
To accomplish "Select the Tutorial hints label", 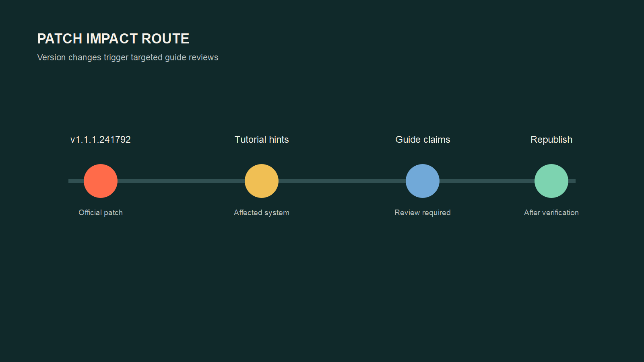I will (x=262, y=140).
